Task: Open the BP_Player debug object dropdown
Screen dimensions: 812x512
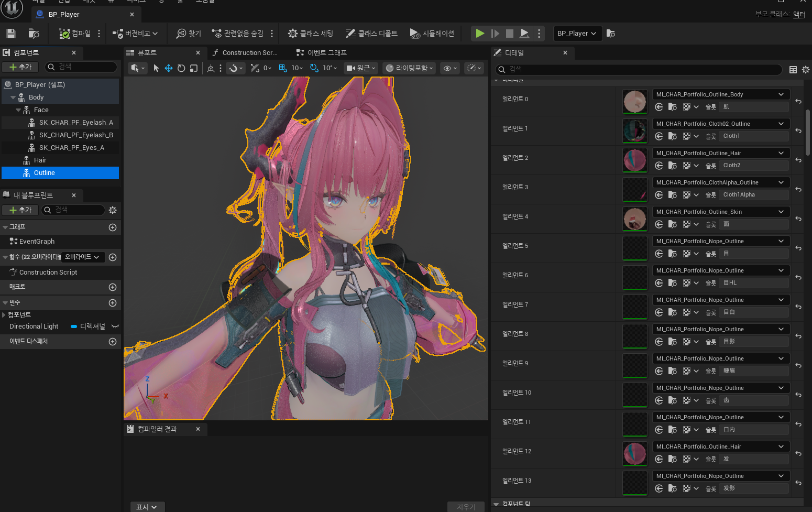Action: [x=577, y=34]
